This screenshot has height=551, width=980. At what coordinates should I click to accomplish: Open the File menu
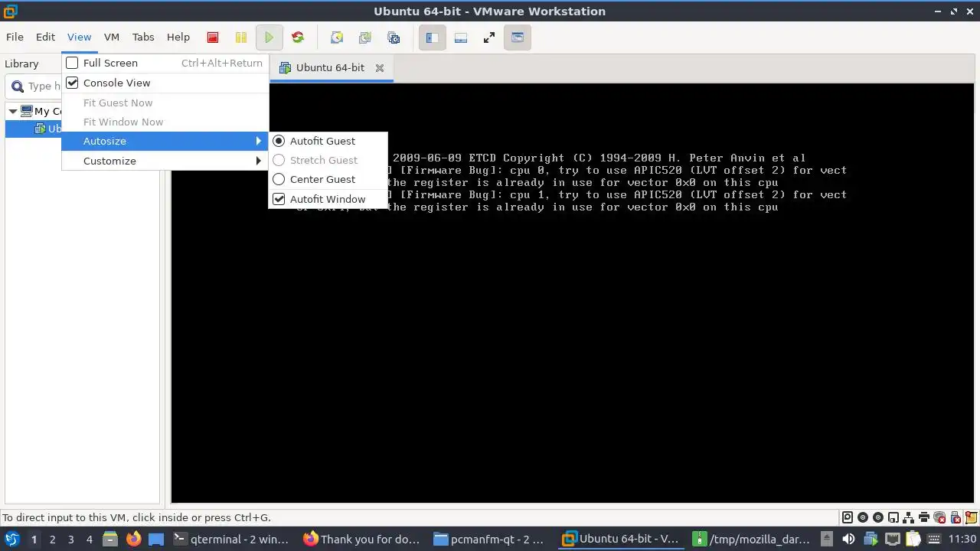(x=15, y=37)
